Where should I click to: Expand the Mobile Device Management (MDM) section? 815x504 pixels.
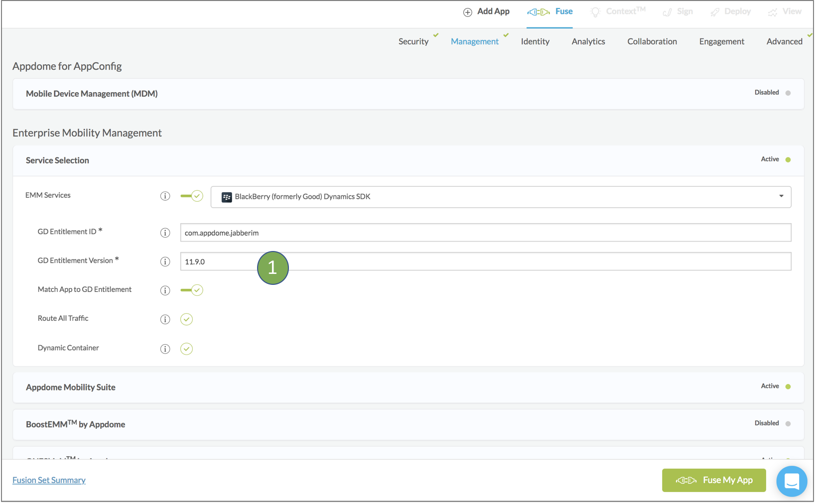pos(408,94)
